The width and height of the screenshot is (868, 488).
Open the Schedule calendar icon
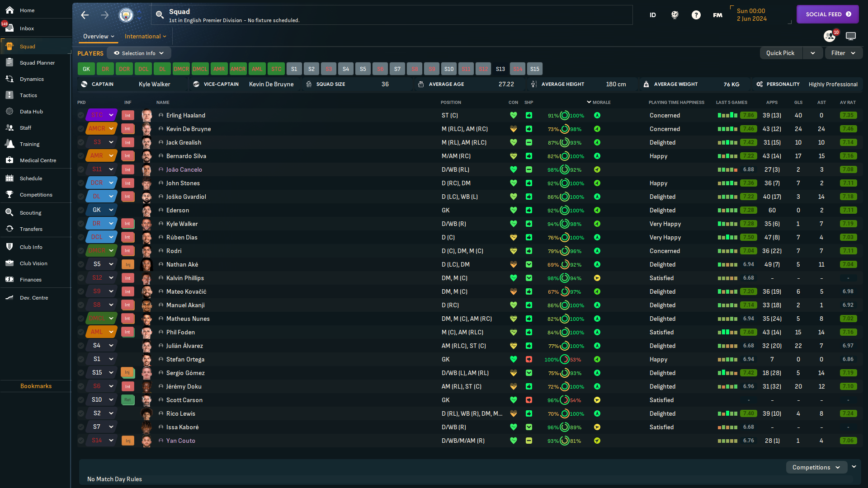[9, 178]
